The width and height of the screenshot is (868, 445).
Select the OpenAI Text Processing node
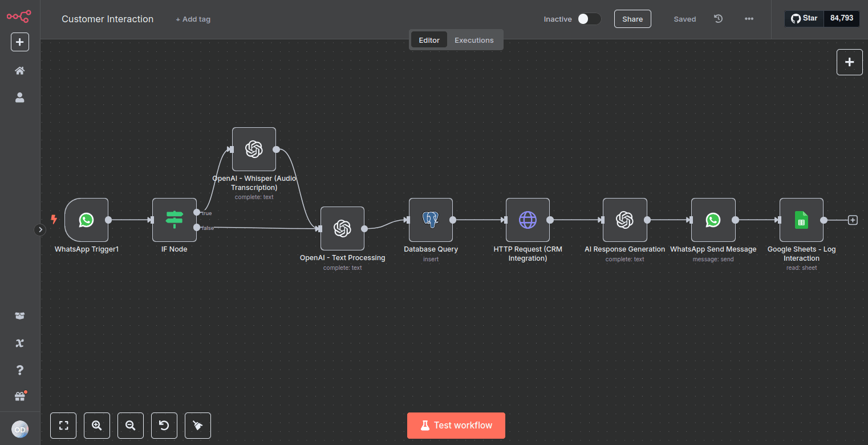pyautogui.click(x=342, y=228)
